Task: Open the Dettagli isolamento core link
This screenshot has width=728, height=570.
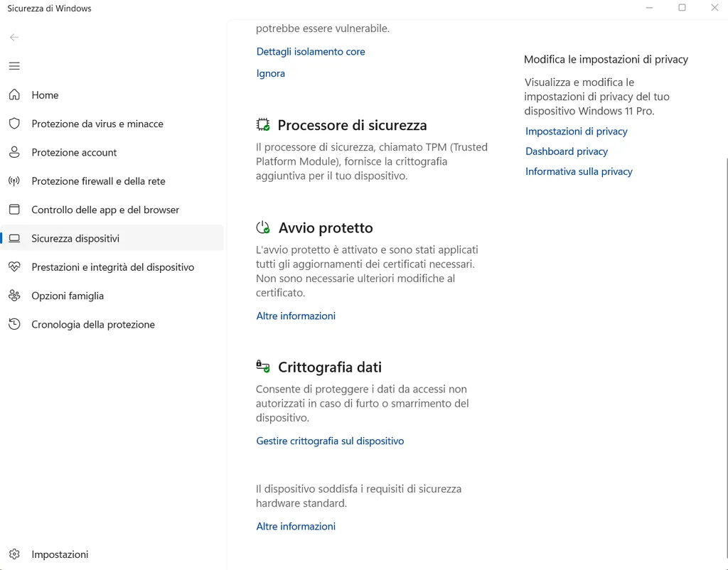Action: (x=311, y=52)
